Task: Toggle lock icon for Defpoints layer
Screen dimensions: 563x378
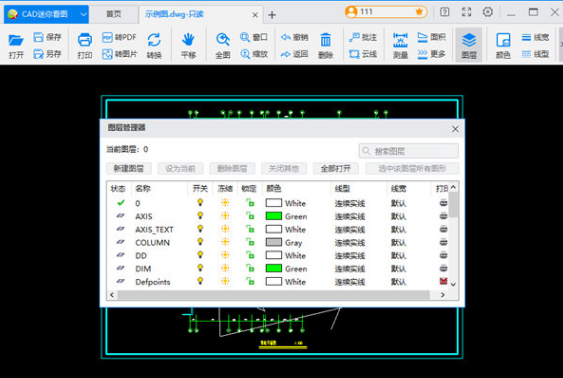Action: coord(250,281)
